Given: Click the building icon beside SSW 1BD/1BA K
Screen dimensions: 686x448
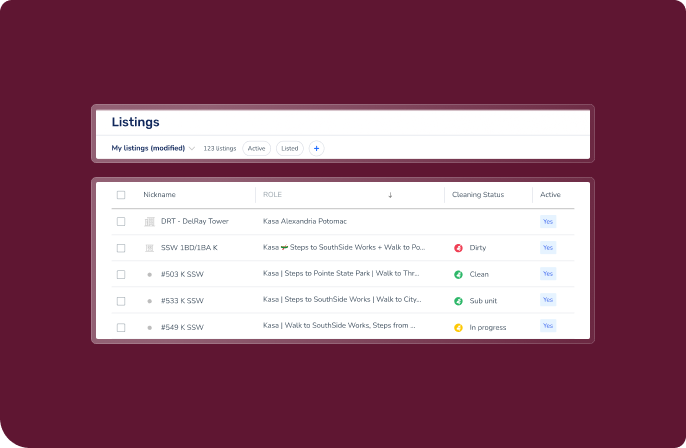Looking at the screenshot, I should click(x=150, y=247).
